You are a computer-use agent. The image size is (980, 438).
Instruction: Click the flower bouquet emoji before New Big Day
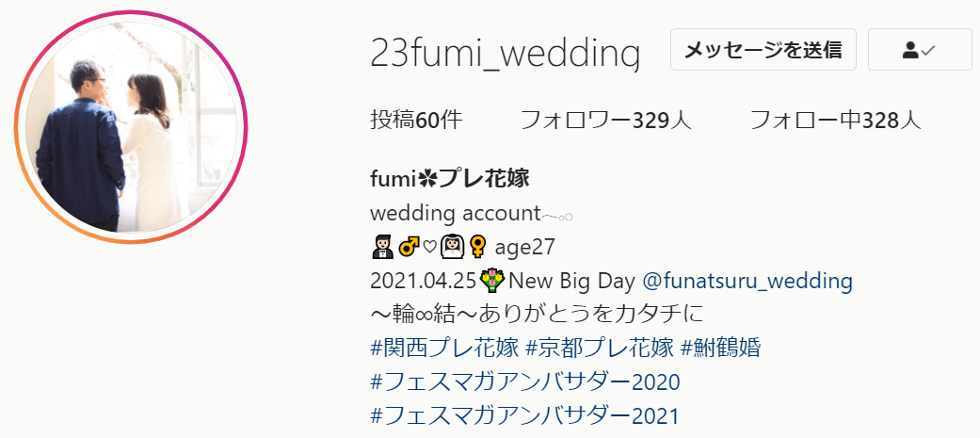493,281
